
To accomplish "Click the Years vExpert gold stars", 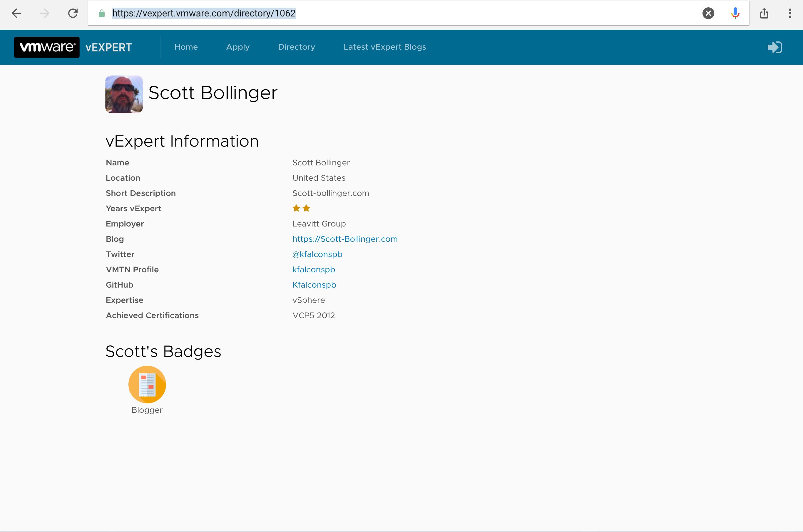I will coord(301,208).
